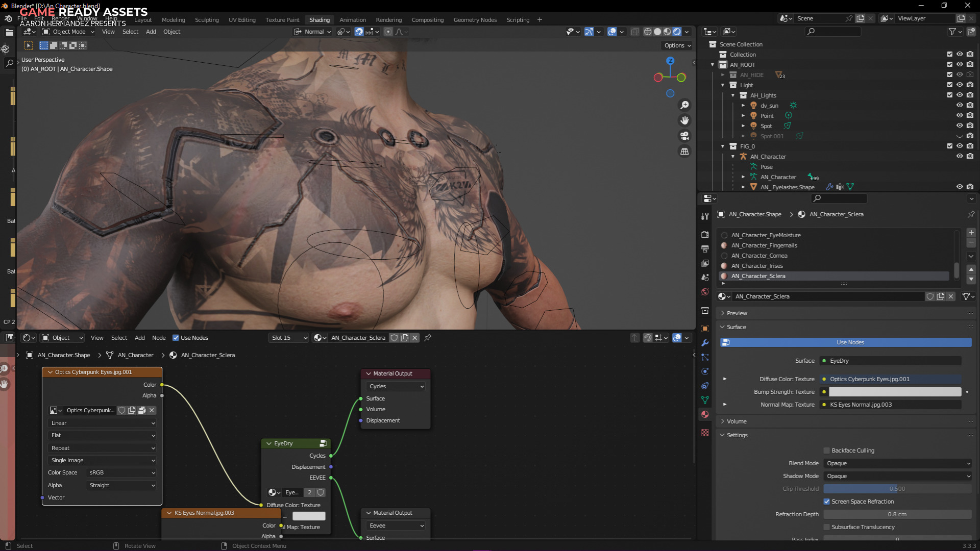The width and height of the screenshot is (980, 551).
Task: Open Color Space sRGB dropdown
Action: (121, 472)
